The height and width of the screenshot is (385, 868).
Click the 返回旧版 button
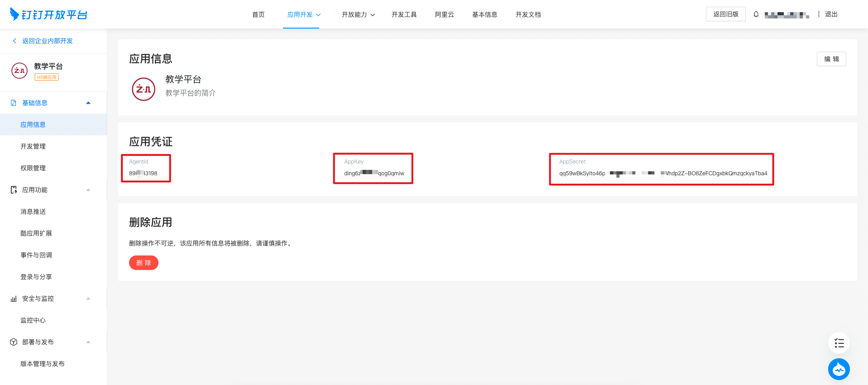pyautogui.click(x=726, y=14)
